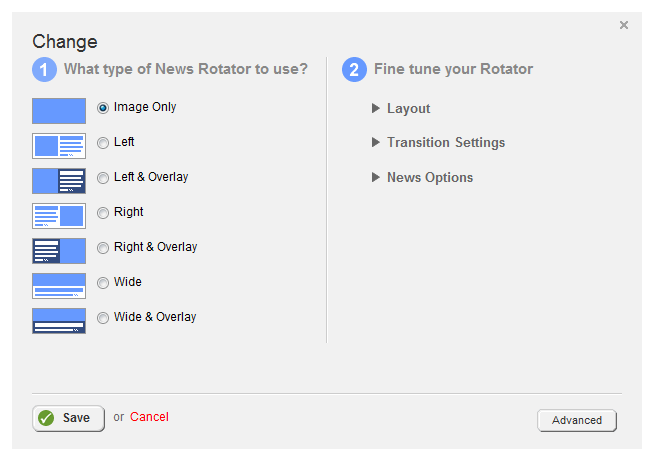Image resolution: width=655 pixels, height=461 pixels.
Task: Click the Image Only layout thumbnail icon
Action: pos(59,110)
